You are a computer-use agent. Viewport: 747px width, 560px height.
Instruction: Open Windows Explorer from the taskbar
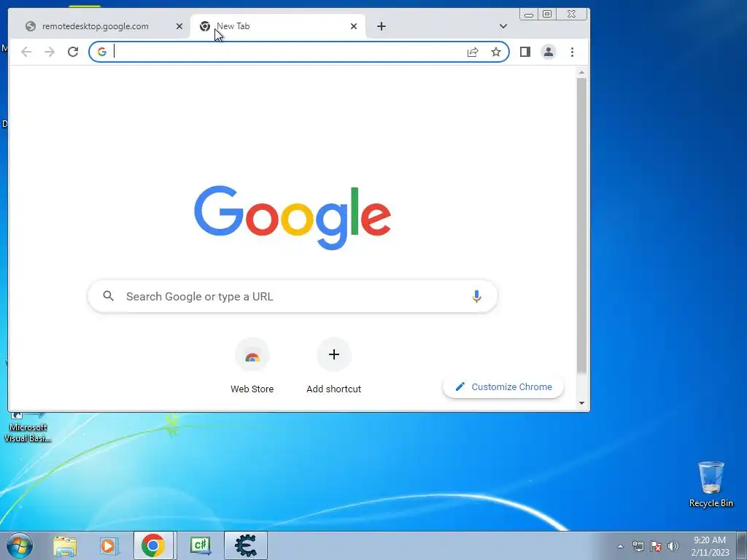point(65,545)
